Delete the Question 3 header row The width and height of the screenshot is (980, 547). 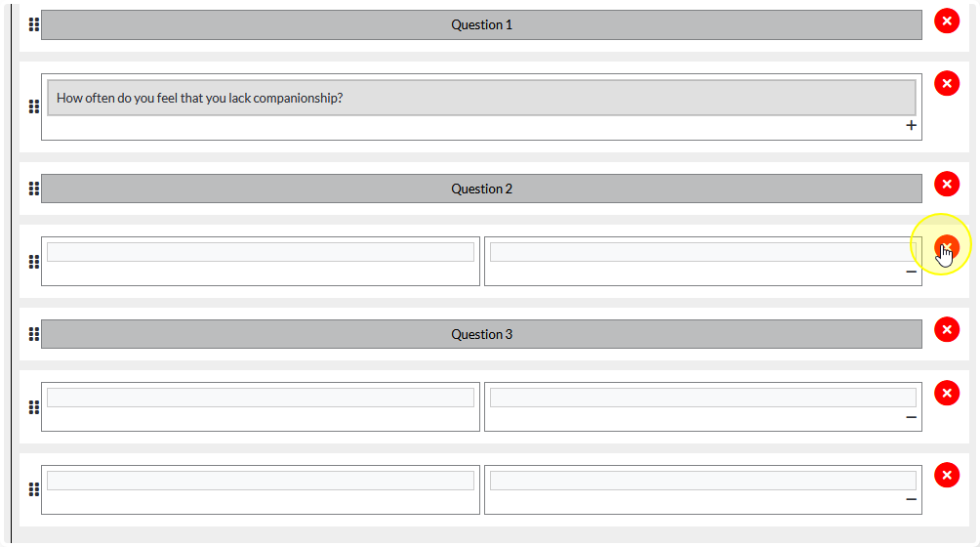(x=947, y=329)
